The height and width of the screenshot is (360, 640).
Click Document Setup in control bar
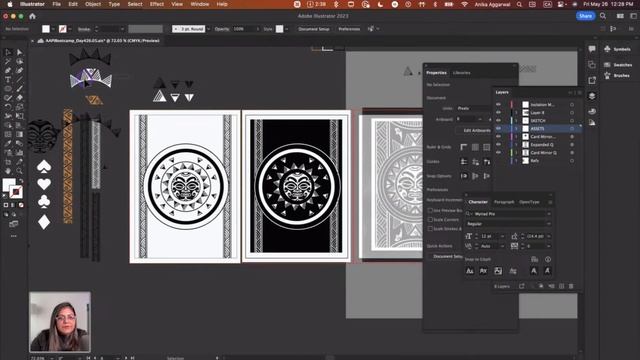pyautogui.click(x=313, y=29)
